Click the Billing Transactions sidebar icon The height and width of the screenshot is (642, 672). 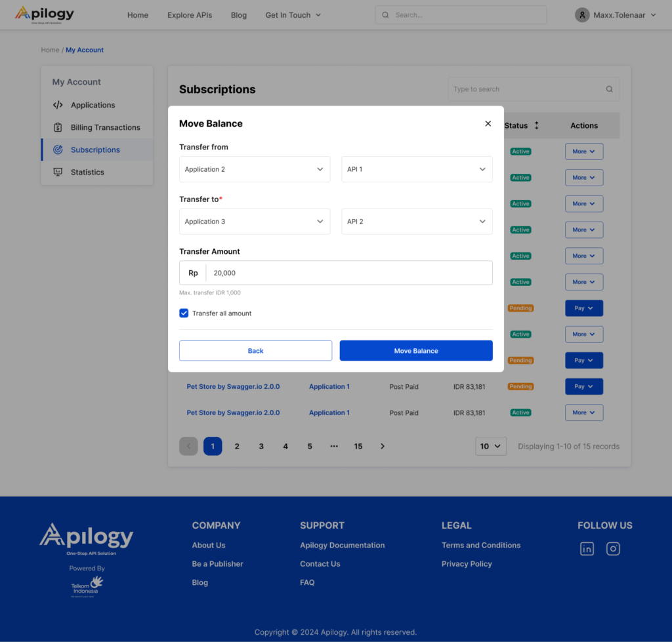(x=58, y=127)
